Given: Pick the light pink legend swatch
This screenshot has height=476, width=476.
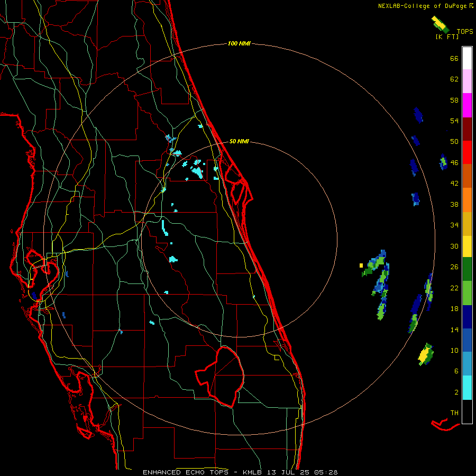Looking at the screenshot, I should click(467, 81).
